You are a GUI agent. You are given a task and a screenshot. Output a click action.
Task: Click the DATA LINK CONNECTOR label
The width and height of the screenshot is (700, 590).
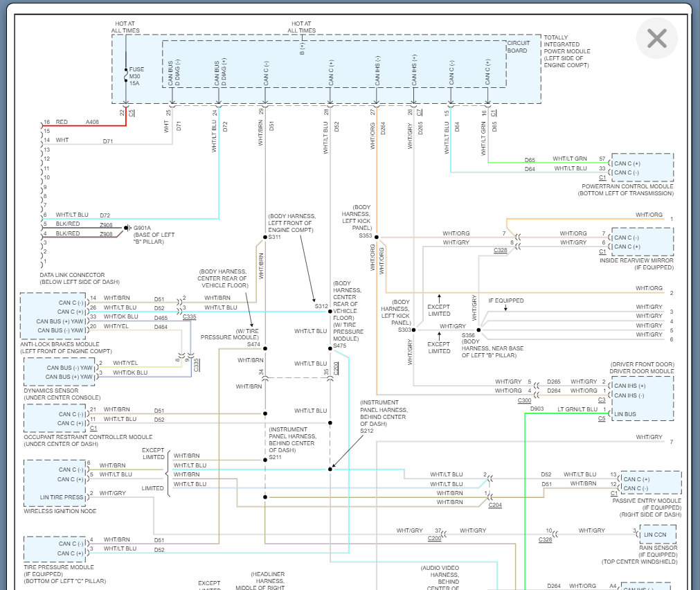(x=72, y=275)
